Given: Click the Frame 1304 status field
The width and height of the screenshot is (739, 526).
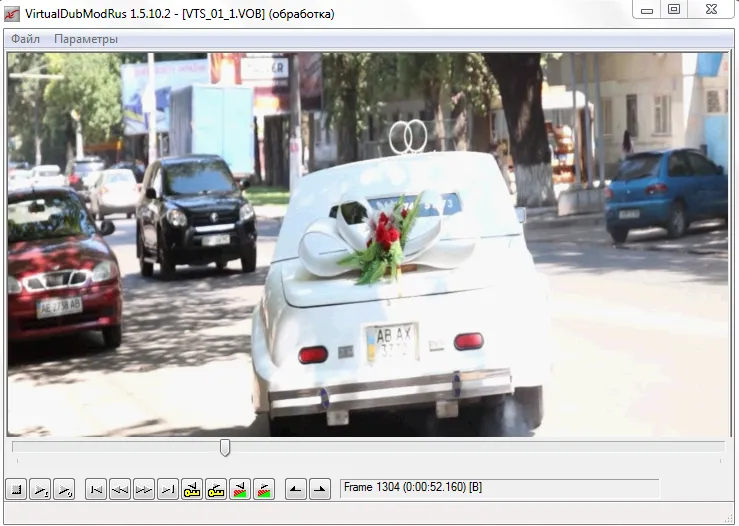Looking at the screenshot, I should [500, 488].
